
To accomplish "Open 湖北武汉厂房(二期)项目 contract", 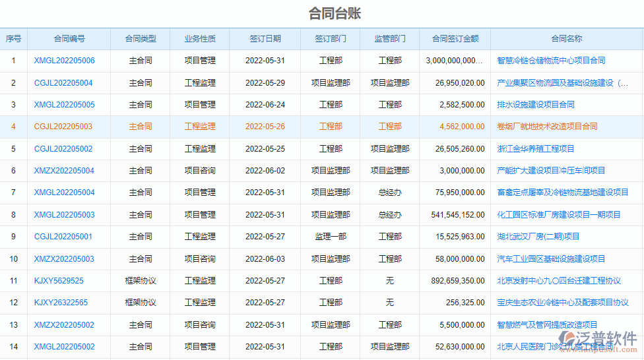I will pos(538,237).
